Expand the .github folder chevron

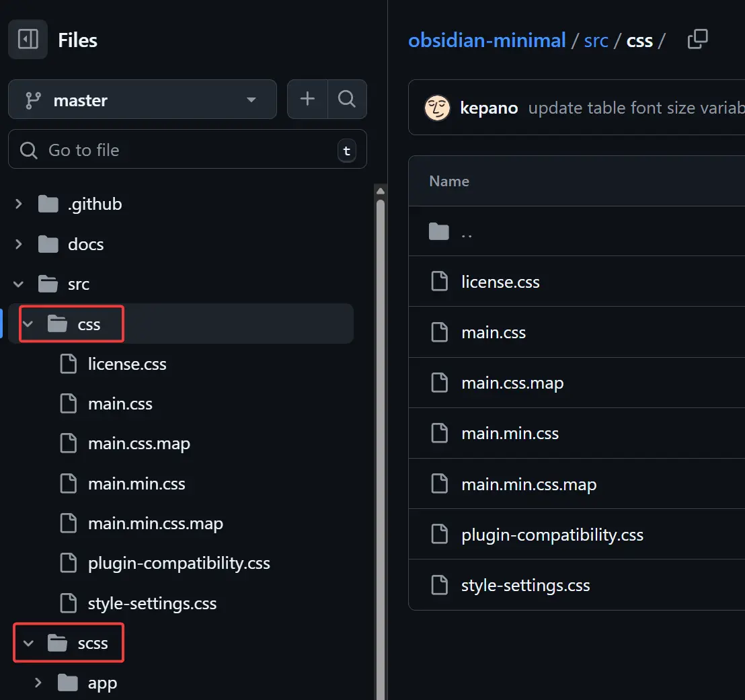19,204
